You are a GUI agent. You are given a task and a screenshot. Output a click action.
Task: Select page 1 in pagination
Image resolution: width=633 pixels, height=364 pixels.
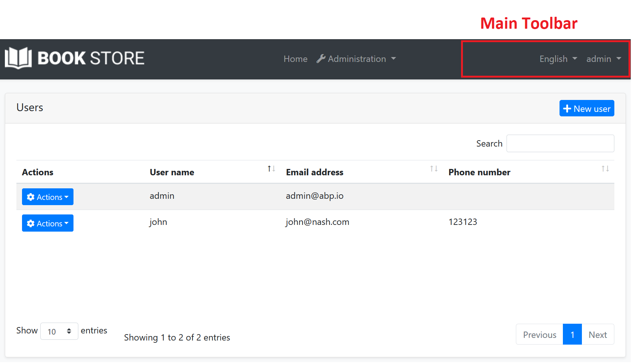coord(572,334)
